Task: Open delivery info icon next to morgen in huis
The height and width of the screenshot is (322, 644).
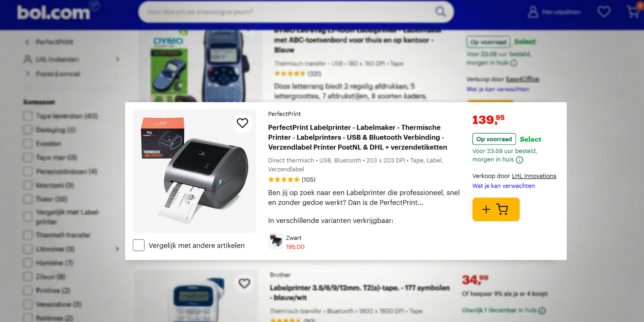Action: click(520, 160)
